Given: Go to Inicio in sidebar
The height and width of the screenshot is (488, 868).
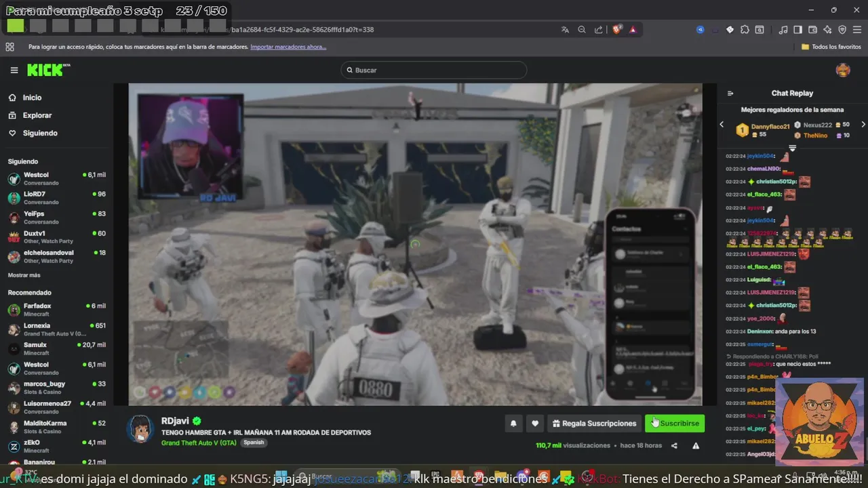Looking at the screenshot, I should [24, 98].
